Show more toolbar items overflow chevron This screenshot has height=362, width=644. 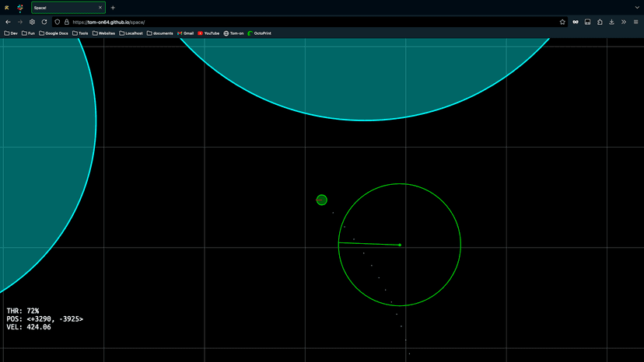pyautogui.click(x=624, y=22)
